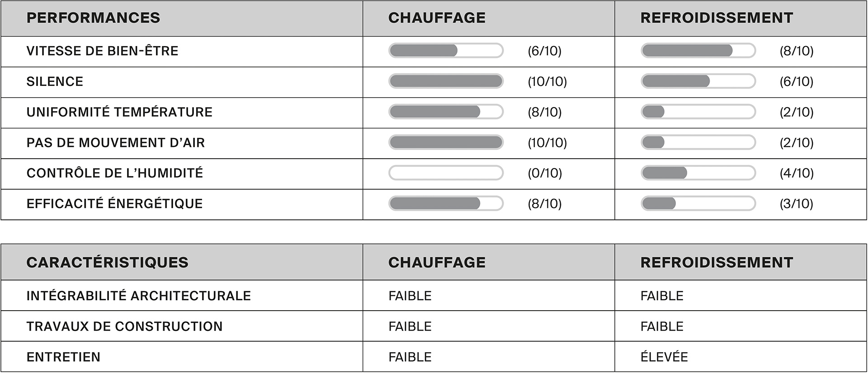The image size is (868, 373).
Task: Select the EFFICACITÉ ÉNERGÉTIQUE row label
Action: tap(114, 203)
